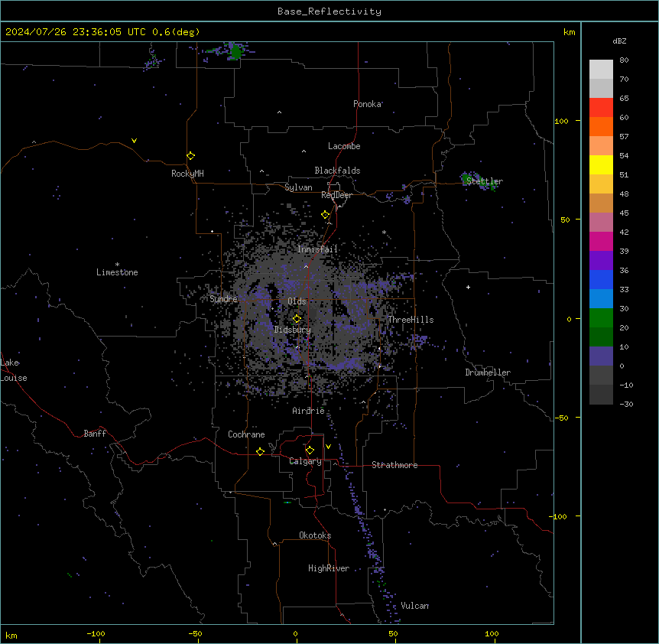Click the white asterisk above Limestone label
The height and width of the screenshot is (644, 659).
point(117,265)
